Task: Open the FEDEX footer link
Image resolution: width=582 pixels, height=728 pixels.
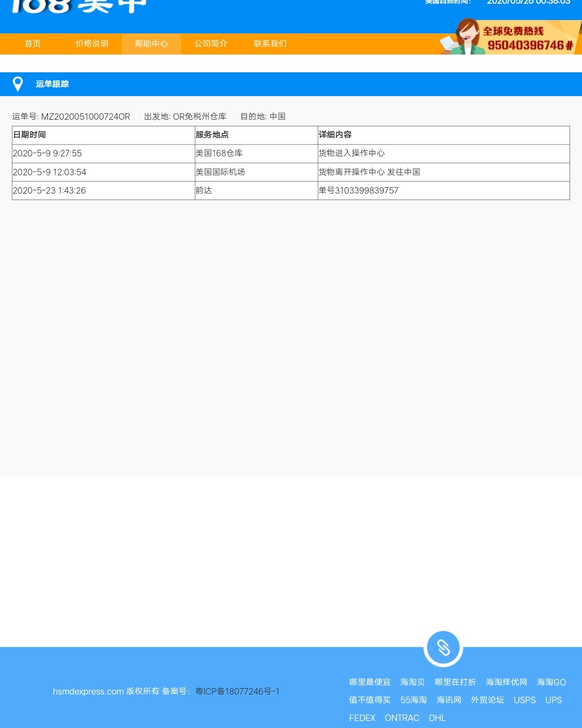Action: tap(362, 718)
